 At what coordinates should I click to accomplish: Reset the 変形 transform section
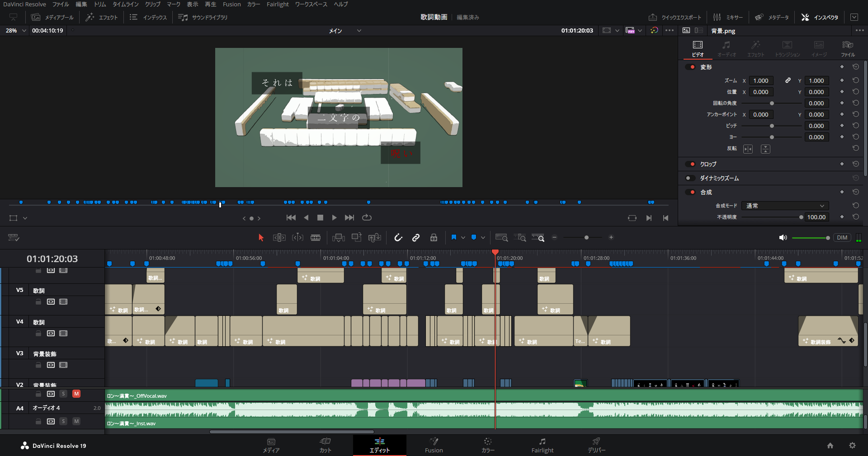click(855, 67)
